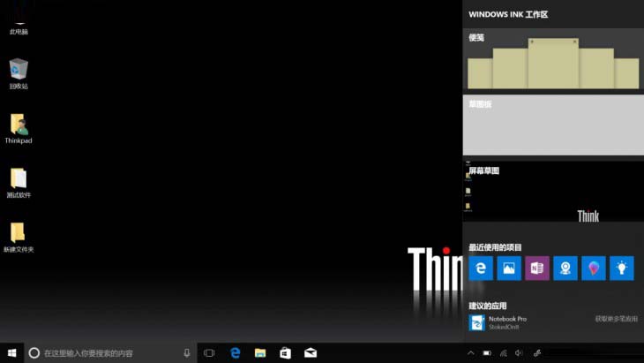Open Mail from the taskbar
Viewport: 644px width, 363px height.
311,352
